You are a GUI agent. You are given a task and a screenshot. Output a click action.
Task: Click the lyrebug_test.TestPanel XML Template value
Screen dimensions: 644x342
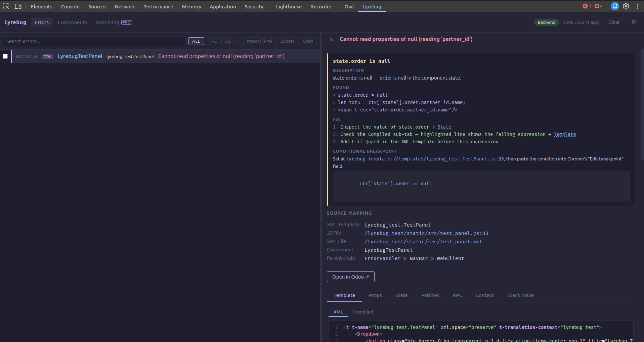click(397, 225)
